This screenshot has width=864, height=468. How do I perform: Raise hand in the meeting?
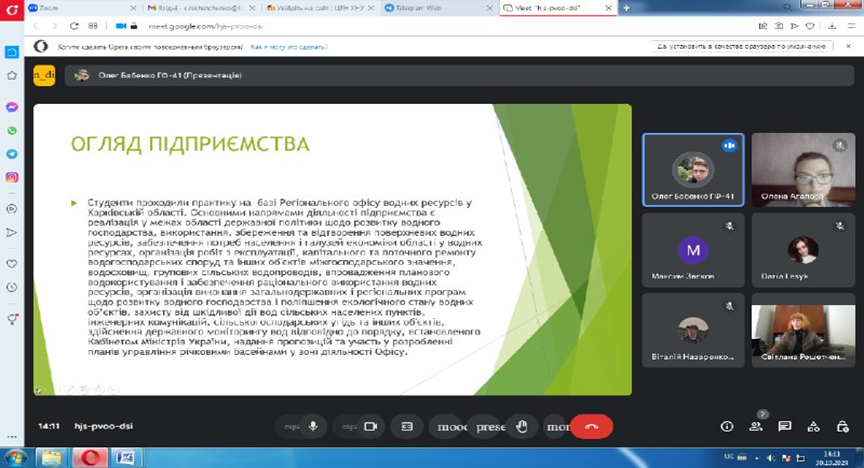pyautogui.click(x=521, y=426)
